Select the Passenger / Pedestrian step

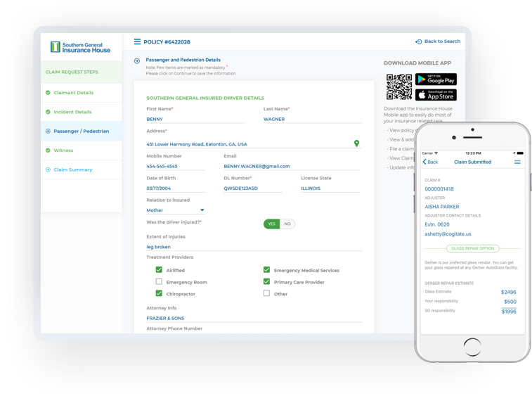click(81, 131)
